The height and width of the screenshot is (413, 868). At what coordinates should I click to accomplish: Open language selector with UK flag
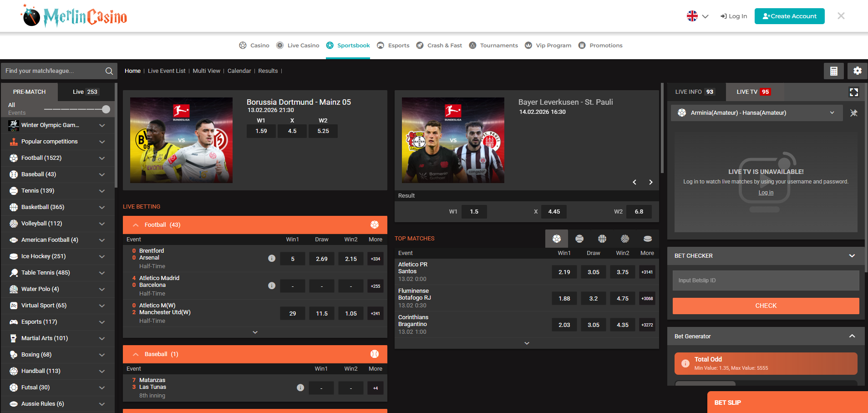point(698,16)
